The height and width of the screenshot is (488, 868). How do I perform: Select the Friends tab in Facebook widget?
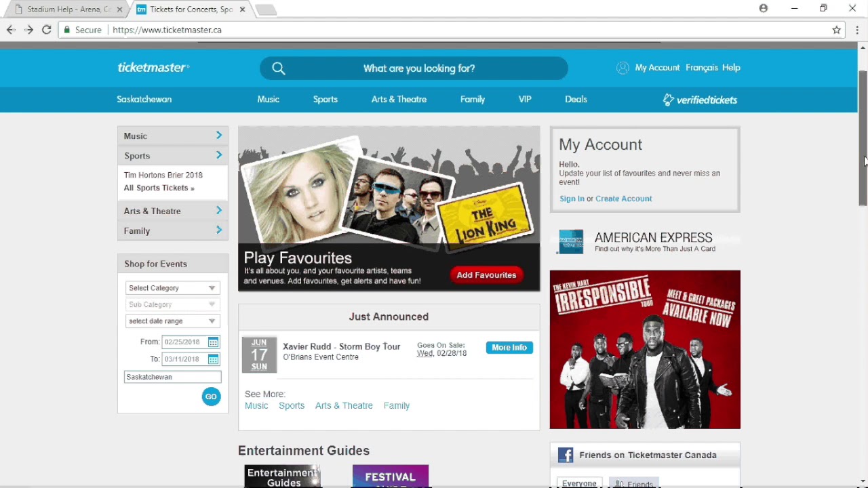tap(634, 483)
